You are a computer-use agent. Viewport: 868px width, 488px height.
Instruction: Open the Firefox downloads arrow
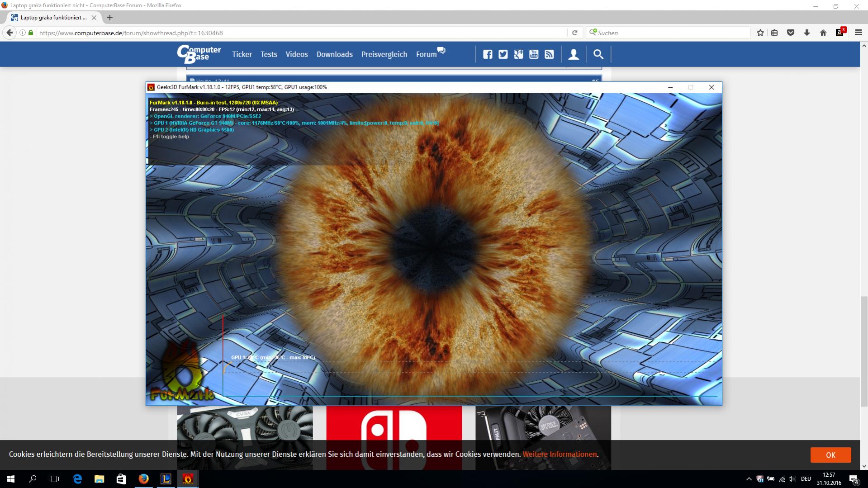(807, 33)
